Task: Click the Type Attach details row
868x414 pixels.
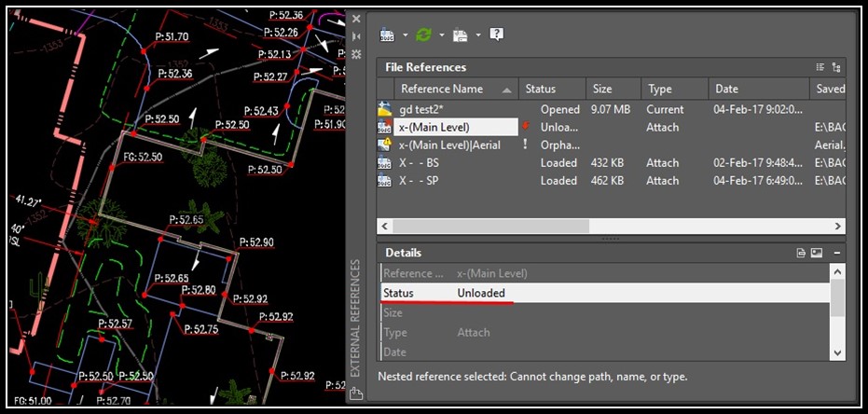Action: (x=606, y=333)
